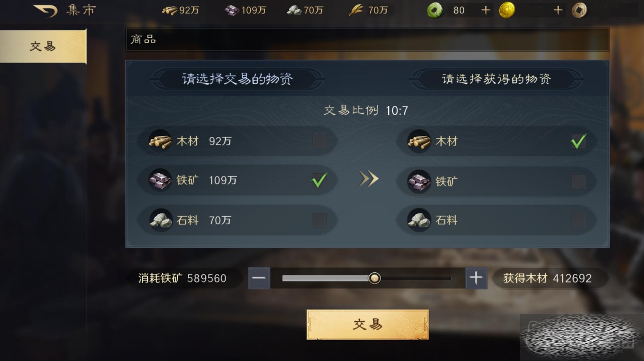The width and height of the screenshot is (644, 361).
Task: Open the 交易 tab on the left sidebar
Action: point(43,46)
